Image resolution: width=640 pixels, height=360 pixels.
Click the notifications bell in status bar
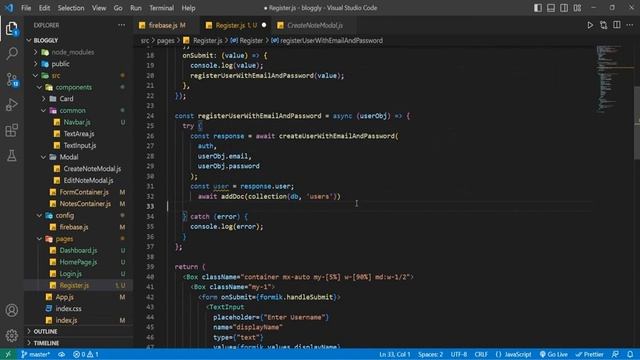click(x=630, y=354)
